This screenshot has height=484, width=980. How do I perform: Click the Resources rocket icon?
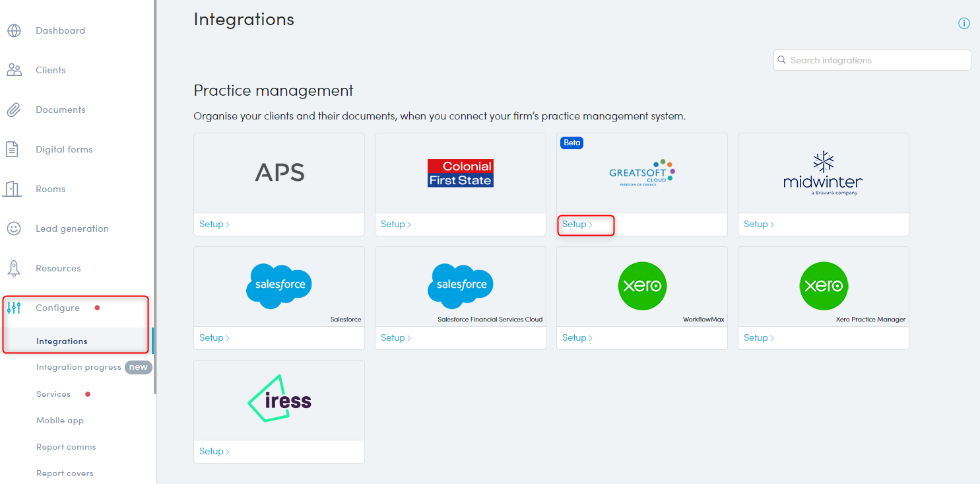14,268
